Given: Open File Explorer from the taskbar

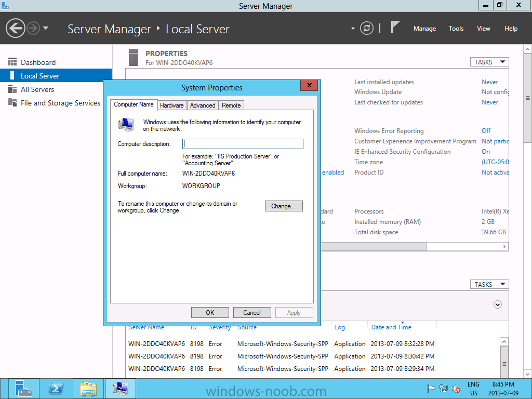Looking at the screenshot, I should click(x=88, y=389).
